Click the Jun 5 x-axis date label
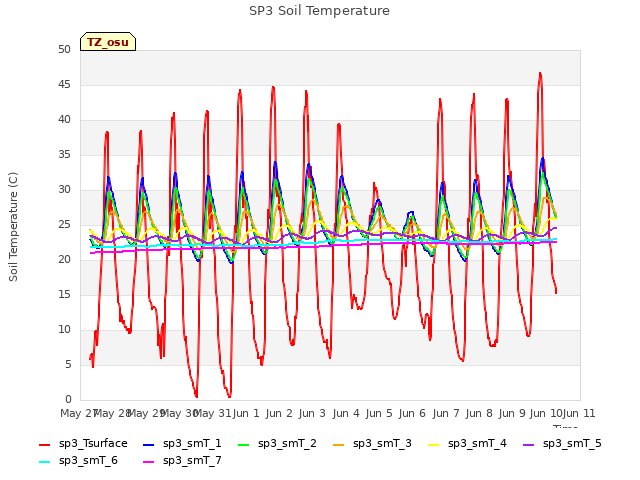 (379, 413)
